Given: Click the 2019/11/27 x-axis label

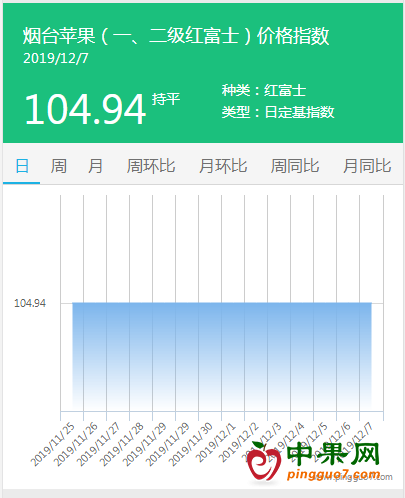Looking at the screenshot, I should [x=99, y=444].
